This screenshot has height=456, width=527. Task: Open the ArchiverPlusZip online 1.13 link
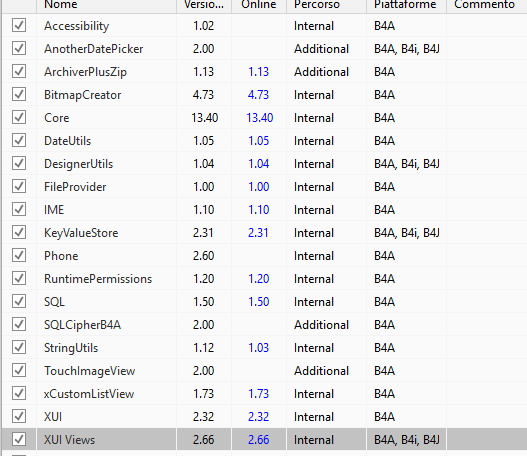click(x=258, y=72)
